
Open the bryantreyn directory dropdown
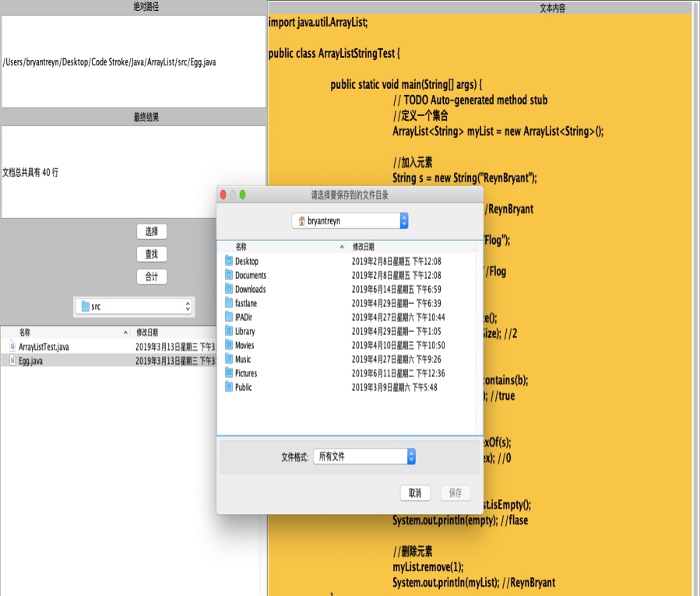coord(350,221)
